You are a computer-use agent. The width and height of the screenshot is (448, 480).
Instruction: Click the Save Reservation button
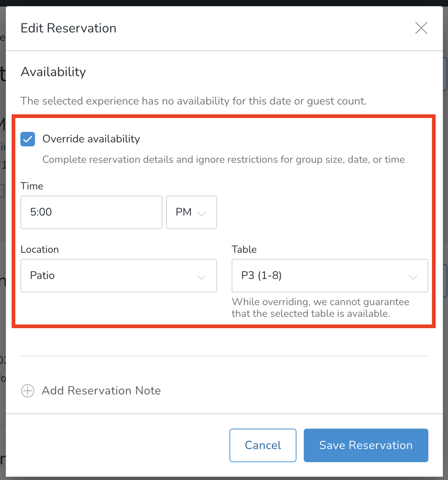click(x=365, y=445)
